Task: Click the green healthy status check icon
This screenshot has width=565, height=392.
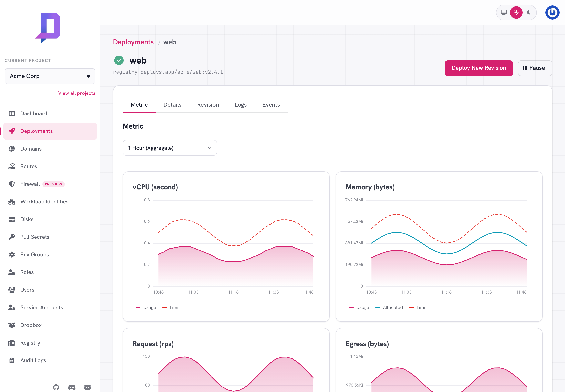Action: pos(119,60)
